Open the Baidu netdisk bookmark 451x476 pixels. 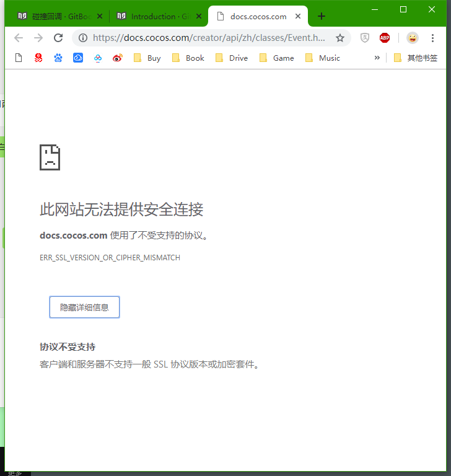98,58
